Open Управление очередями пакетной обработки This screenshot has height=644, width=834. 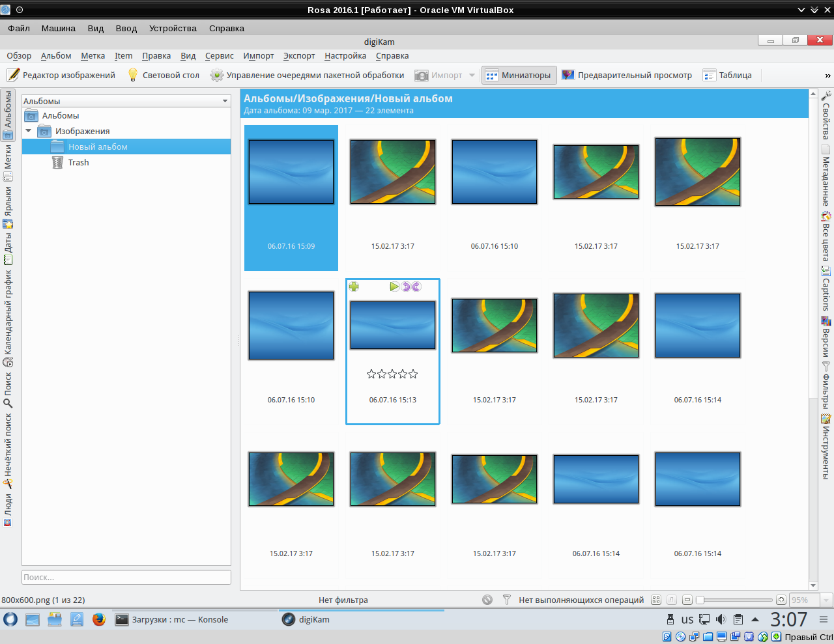point(307,76)
